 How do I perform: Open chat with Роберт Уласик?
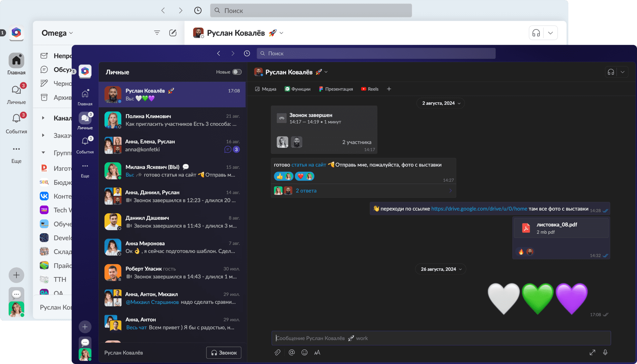click(172, 273)
